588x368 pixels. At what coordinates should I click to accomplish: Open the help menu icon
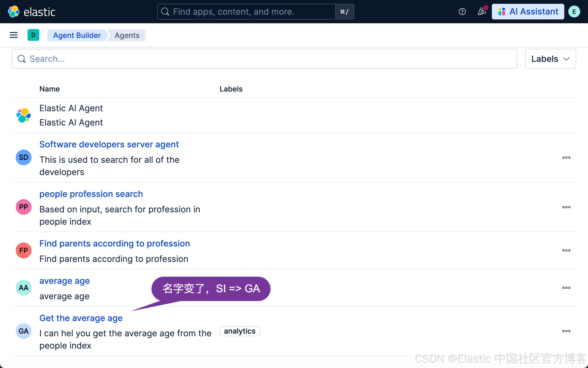point(462,12)
